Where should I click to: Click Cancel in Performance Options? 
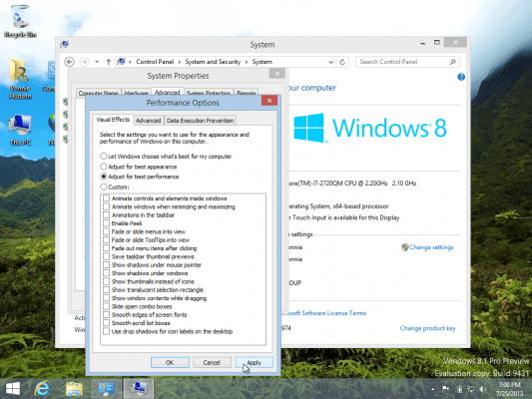(x=212, y=362)
